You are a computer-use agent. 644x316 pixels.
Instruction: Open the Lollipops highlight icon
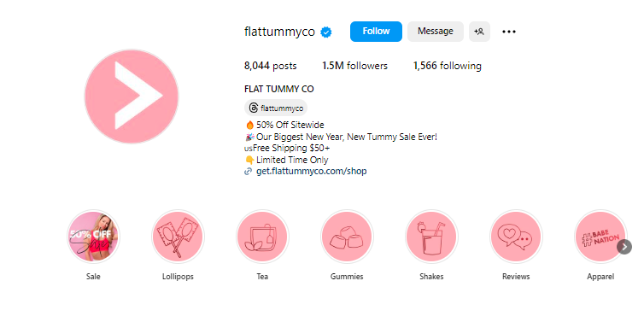[178, 237]
